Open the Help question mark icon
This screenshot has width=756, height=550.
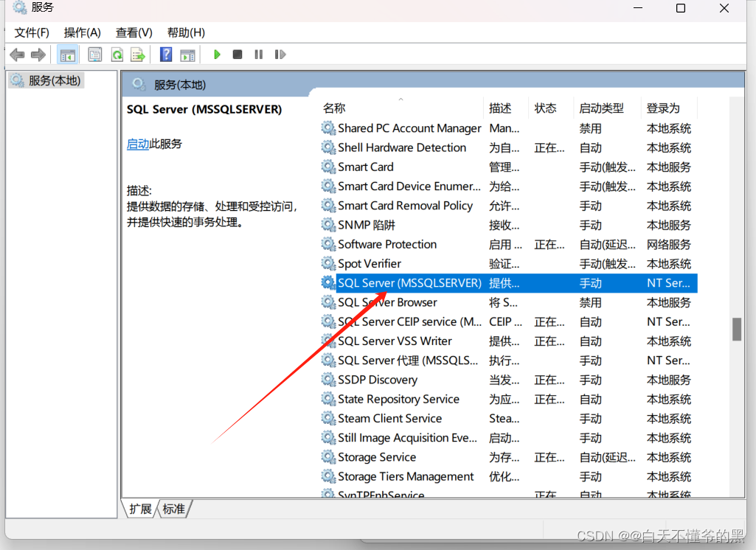tap(166, 55)
